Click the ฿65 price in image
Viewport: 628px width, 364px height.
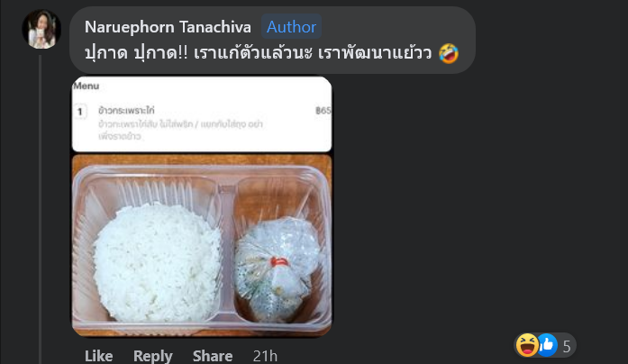pyautogui.click(x=323, y=110)
